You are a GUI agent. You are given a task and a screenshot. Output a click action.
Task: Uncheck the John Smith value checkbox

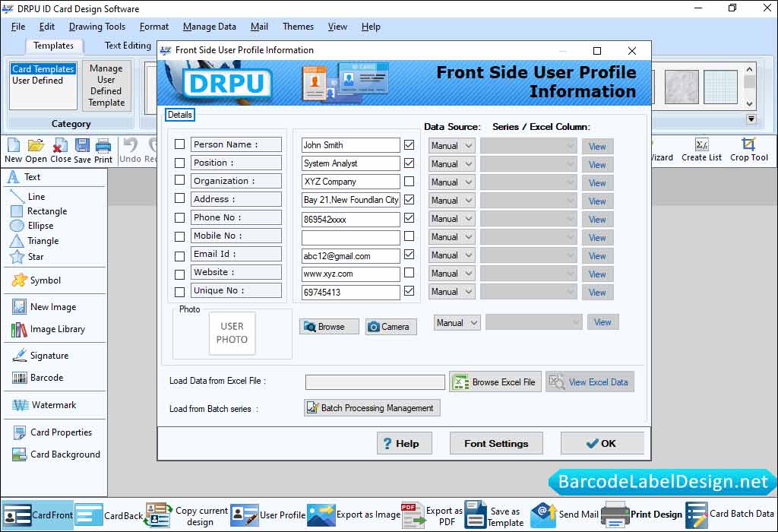tap(409, 145)
